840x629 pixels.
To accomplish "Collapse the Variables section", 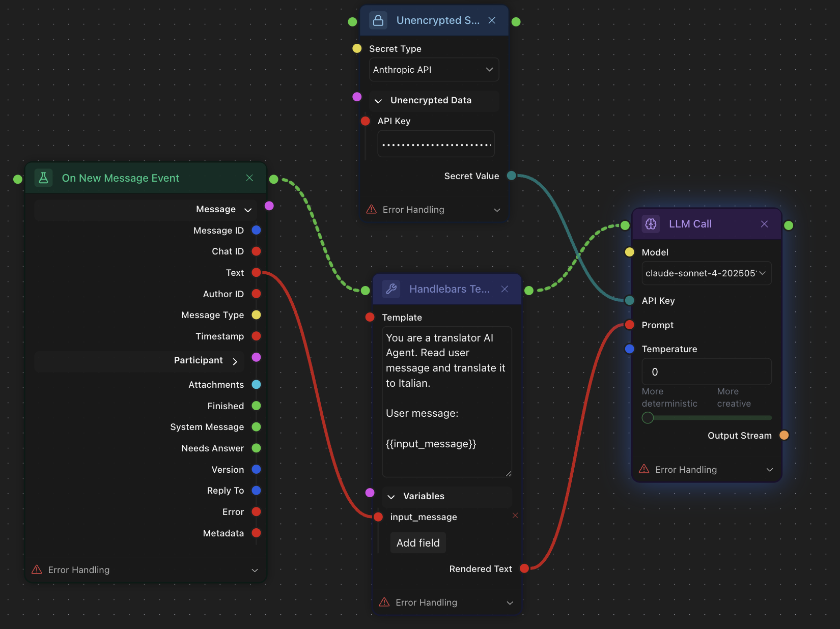I will [x=391, y=497].
